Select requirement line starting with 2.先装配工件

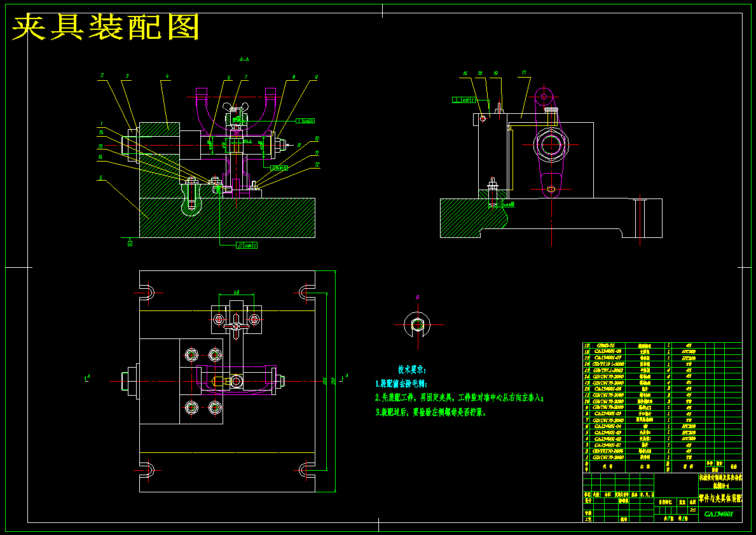click(460, 398)
